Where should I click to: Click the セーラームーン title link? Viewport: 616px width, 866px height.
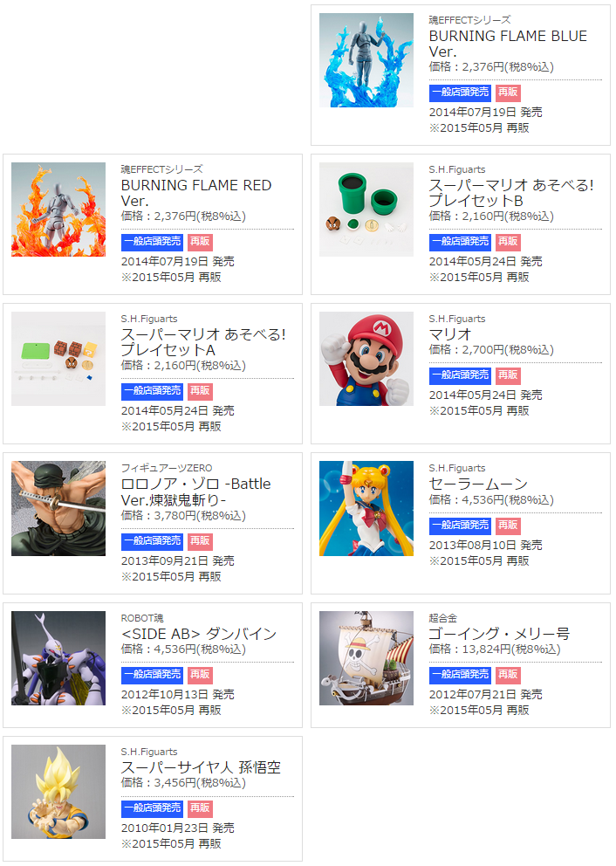pos(478,485)
